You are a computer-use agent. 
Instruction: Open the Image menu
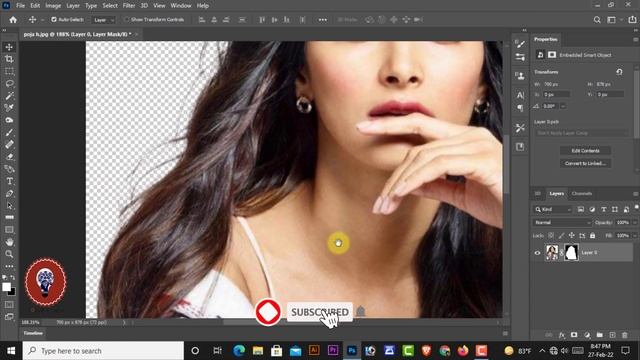[x=53, y=6]
